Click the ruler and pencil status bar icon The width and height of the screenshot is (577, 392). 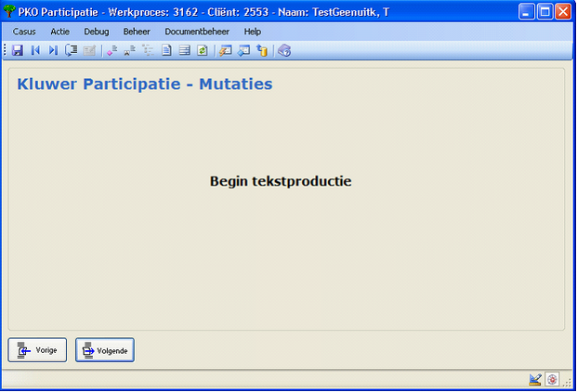535,379
